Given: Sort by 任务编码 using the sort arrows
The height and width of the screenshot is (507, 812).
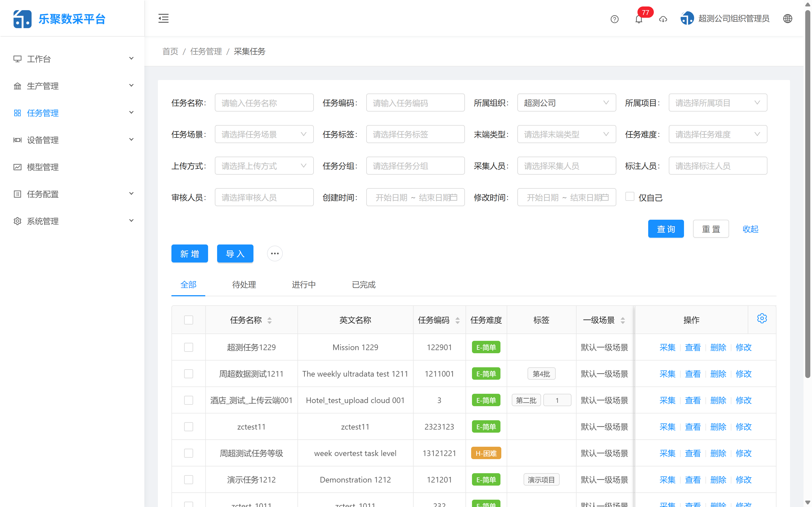Looking at the screenshot, I should [x=457, y=320].
